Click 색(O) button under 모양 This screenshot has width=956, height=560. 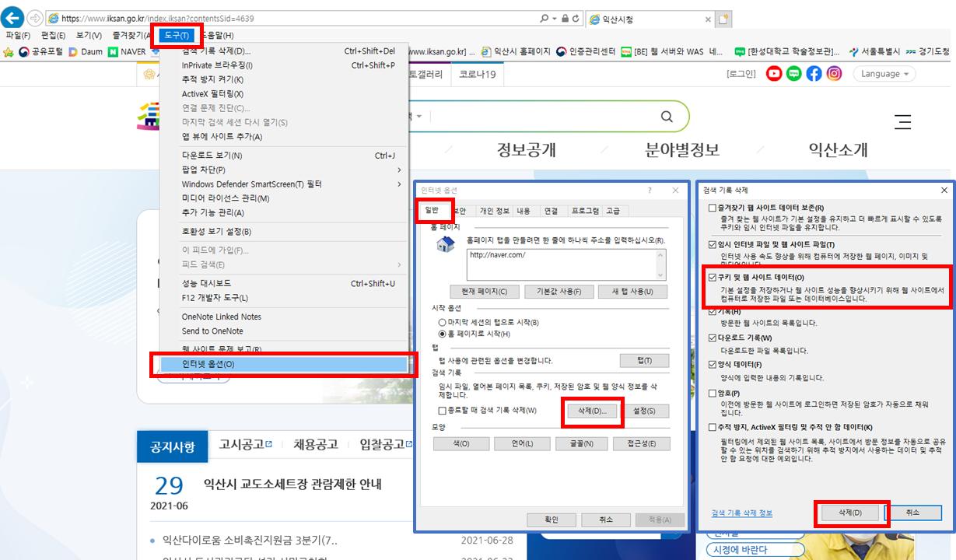(460, 443)
